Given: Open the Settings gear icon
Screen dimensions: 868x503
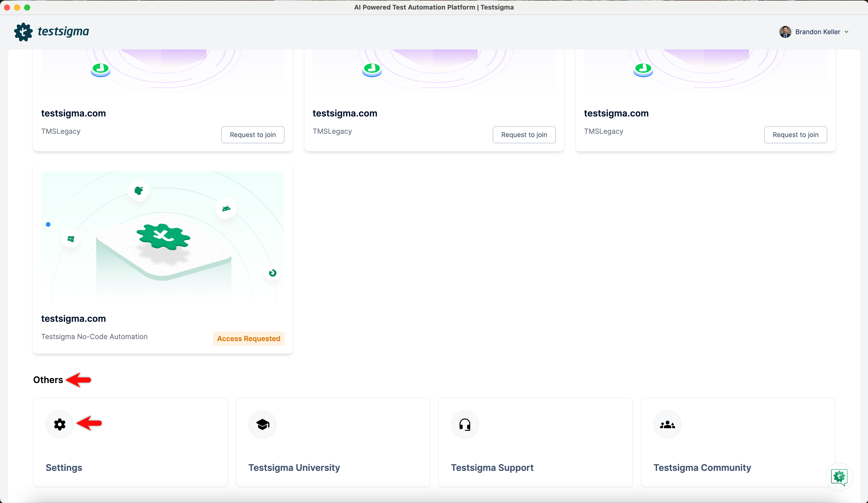Looking at the screenshot, I should pos(60,424).
